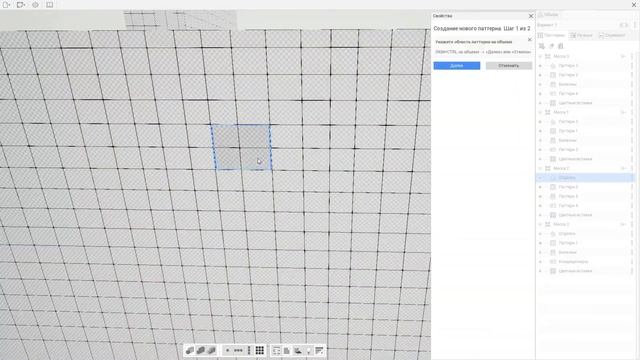Open the middle tab next to Паттерны
Image resolution: width=640 pixels, height=360 pixels.
pyautogui.click(x=581, y=36)
